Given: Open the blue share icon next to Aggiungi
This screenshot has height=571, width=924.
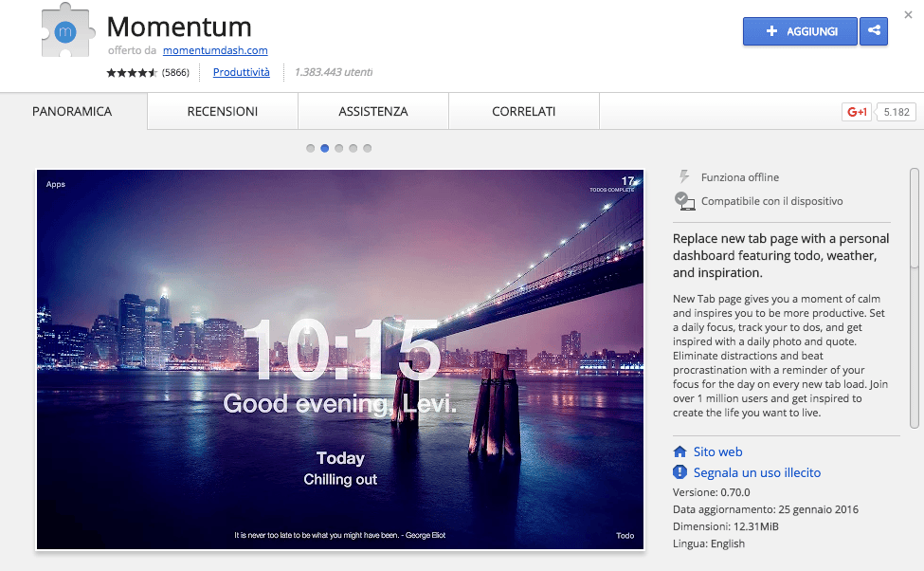Looking at the screenshot, I should coord(873,31).
